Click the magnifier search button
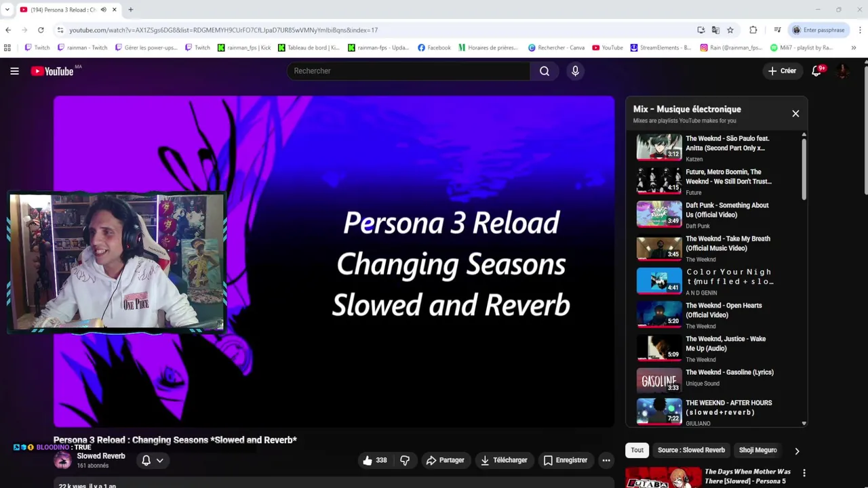Screen dimensions: 868x488 coord(545,70)
